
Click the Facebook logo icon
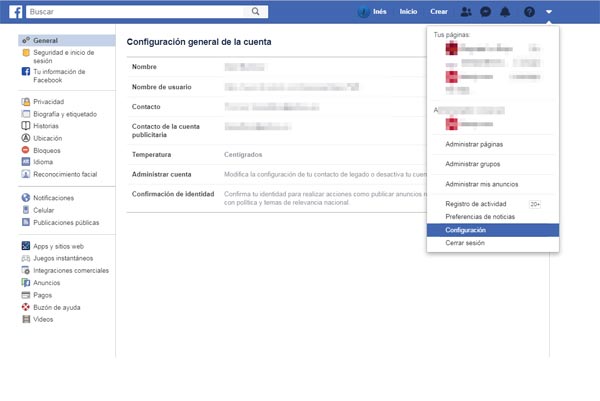15,12
